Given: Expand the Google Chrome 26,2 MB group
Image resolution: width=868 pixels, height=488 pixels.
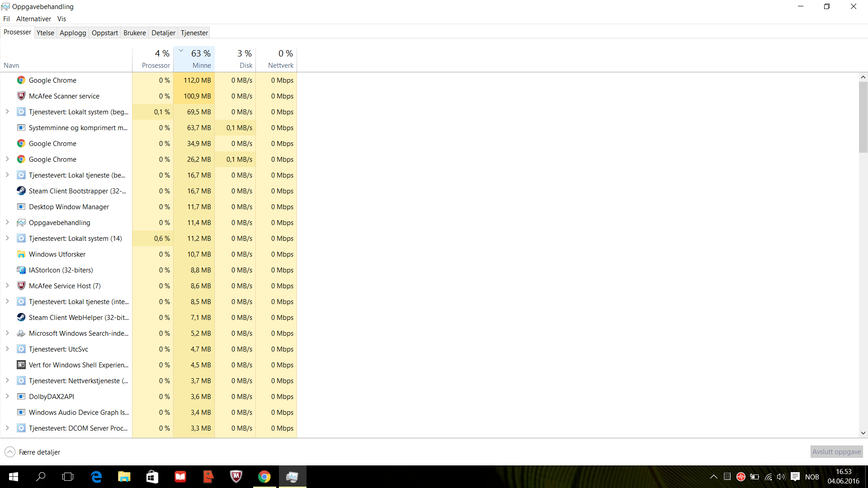Looking at the screenshot, I should click(7, 159).
